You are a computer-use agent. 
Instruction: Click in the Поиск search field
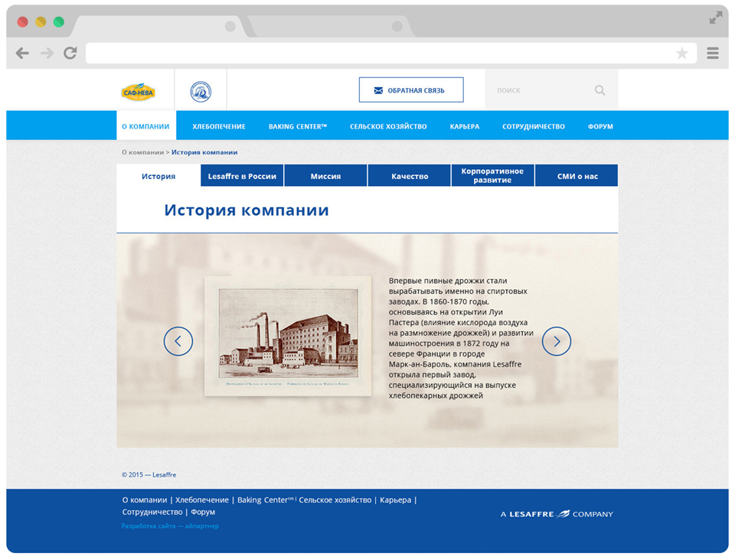pyautogui.click(x=540, y=90)
